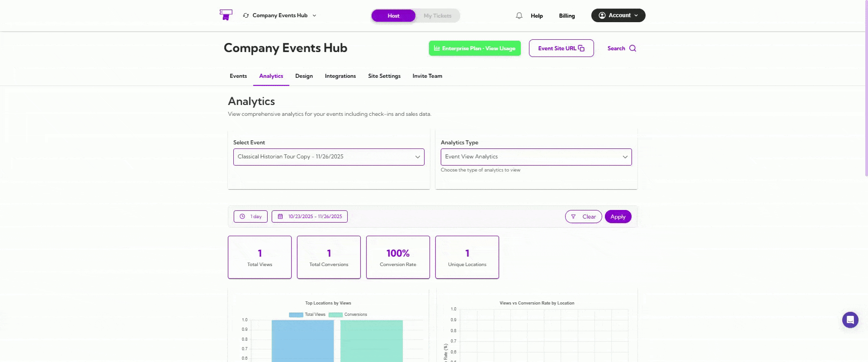This screenshot has height=362, width=868.
Task: Select the Analytics tab
Action: pos(271,76)
